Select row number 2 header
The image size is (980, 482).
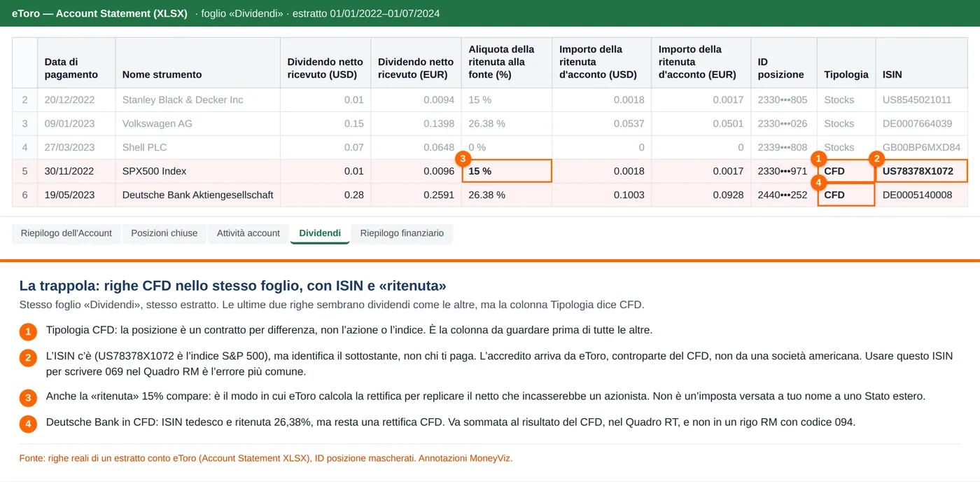[x=25, y=100]
